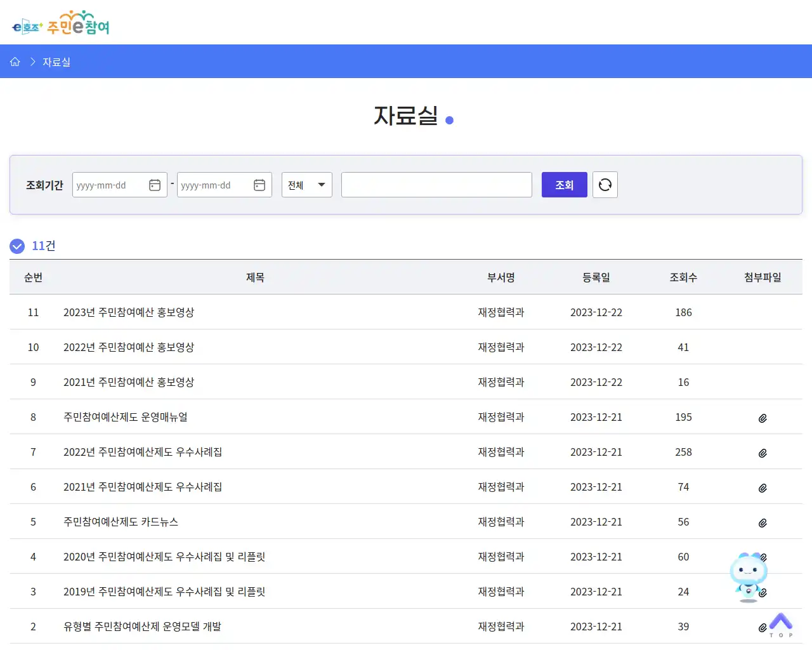Download attachment for 카드뉴스 row
The image size is (812, 650).
coord(763,523)
